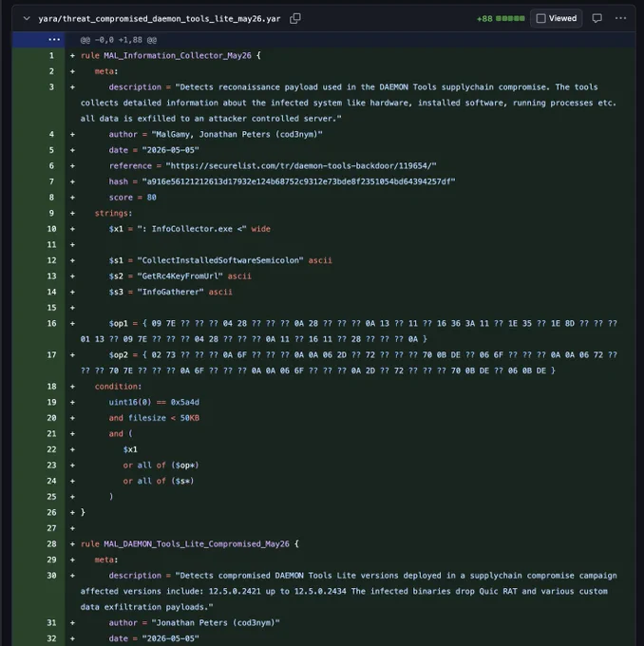Click date line number 32
644x646 pixels.
pos(51,638)
